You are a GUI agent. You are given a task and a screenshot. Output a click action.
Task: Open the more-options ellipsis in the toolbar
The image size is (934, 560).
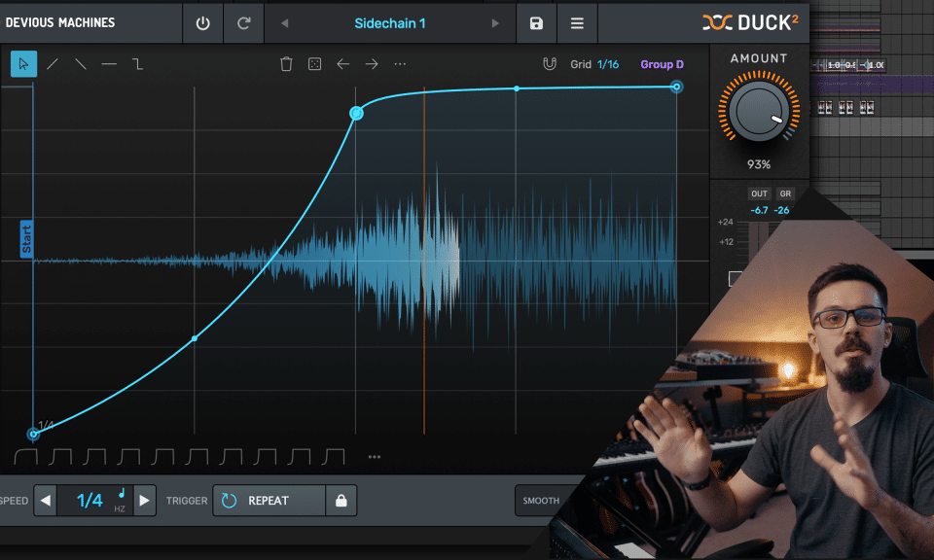[400, 64]
